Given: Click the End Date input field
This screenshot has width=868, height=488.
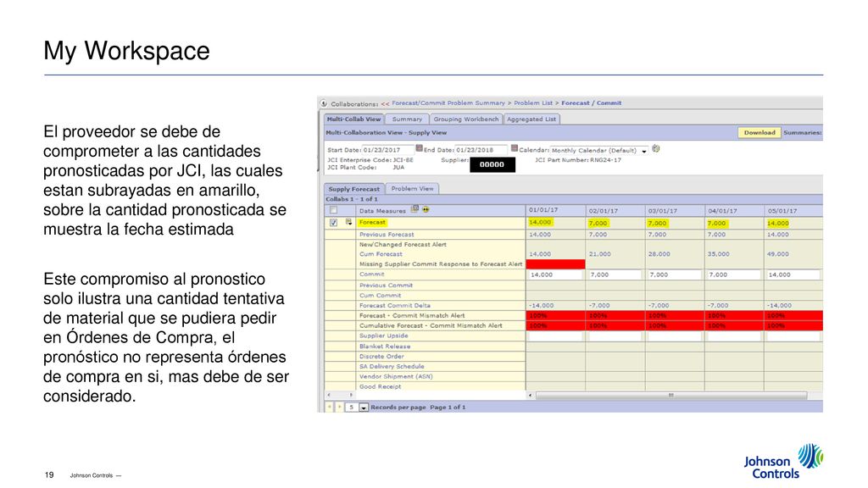Looking at the screenshot, I should pos(481,150).
